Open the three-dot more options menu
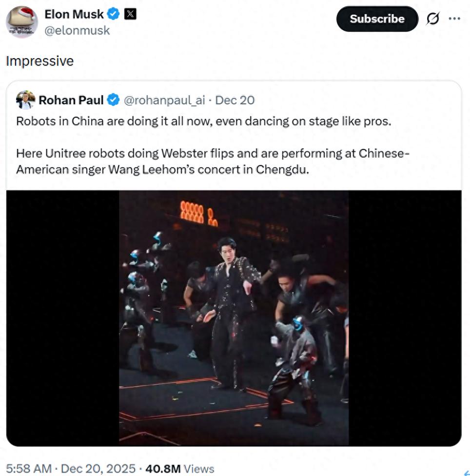470x476 pixels. click(454, 19)
